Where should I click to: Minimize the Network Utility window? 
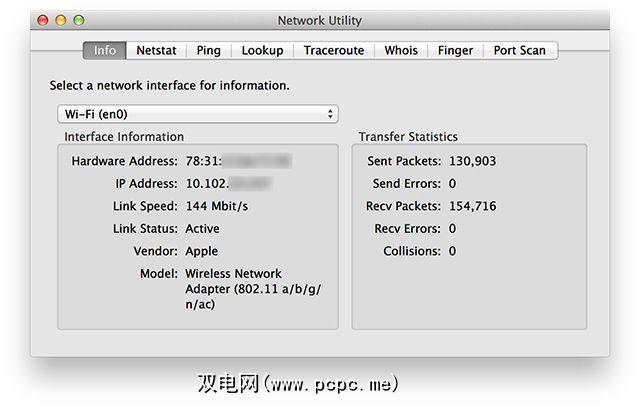tap(61, 20)
